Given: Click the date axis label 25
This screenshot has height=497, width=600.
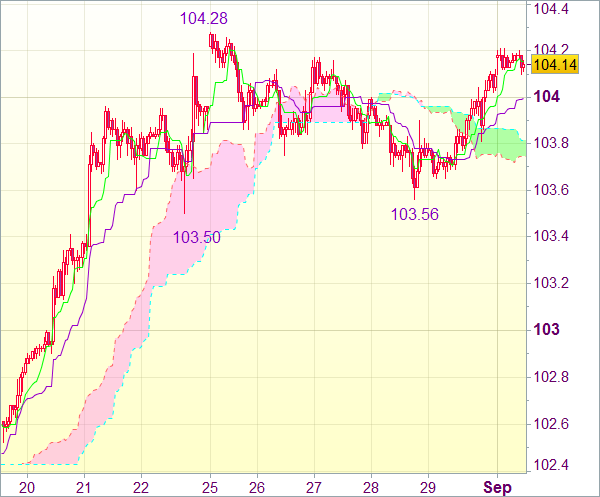Looking at the screenshot, I should coord(210,488).
